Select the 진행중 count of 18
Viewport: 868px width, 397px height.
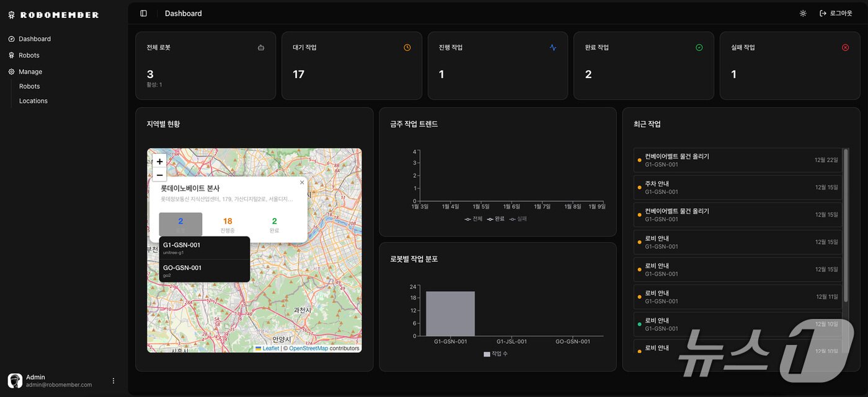(x=228, y=225)
